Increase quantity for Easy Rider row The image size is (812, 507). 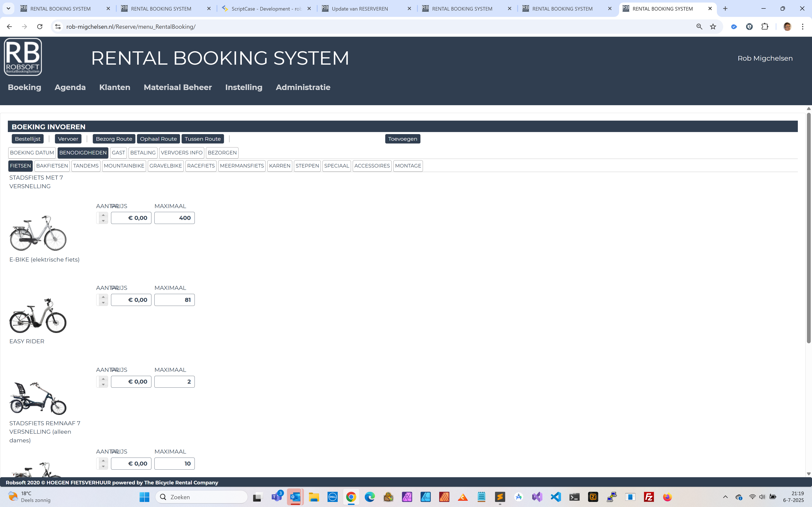(x=103, y=379)
